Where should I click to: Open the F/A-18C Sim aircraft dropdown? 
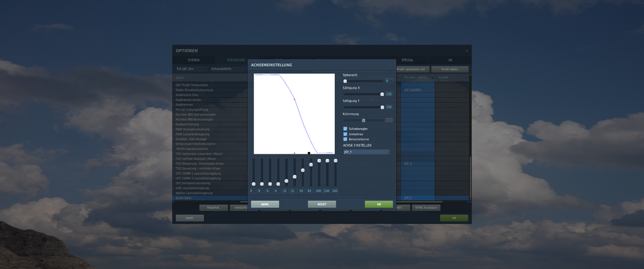point(192,69)
